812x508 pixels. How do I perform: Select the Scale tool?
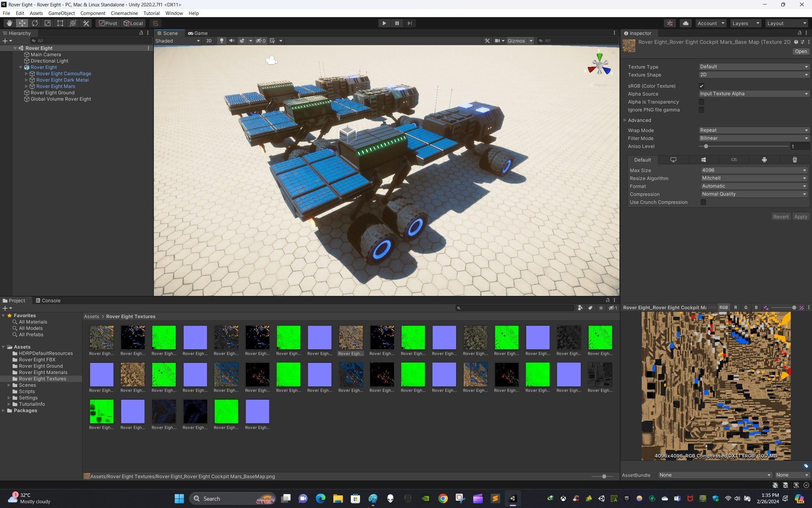tap(48, 23)
